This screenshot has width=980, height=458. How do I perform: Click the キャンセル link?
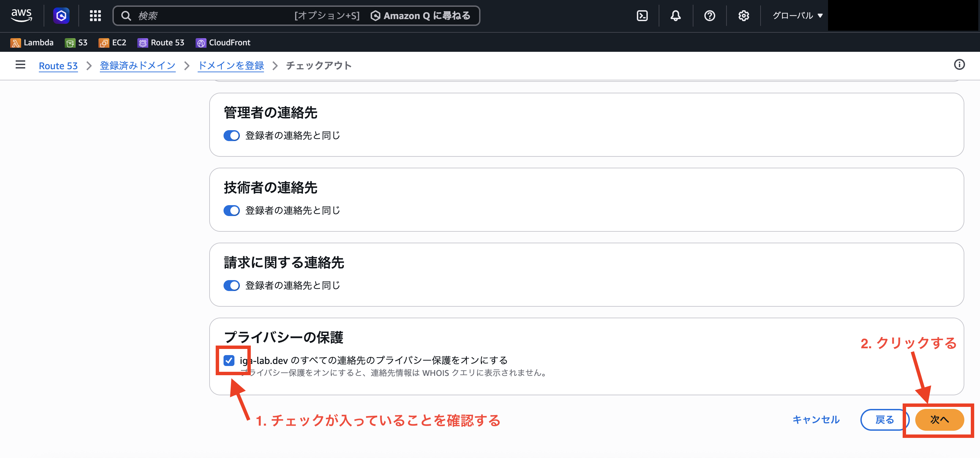point(816,419)
